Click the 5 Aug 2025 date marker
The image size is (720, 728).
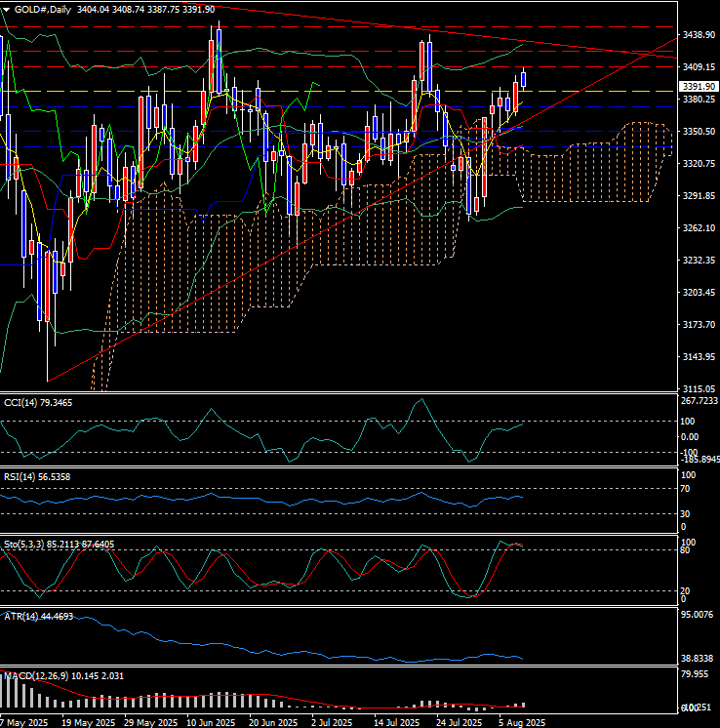pos(522,723)
